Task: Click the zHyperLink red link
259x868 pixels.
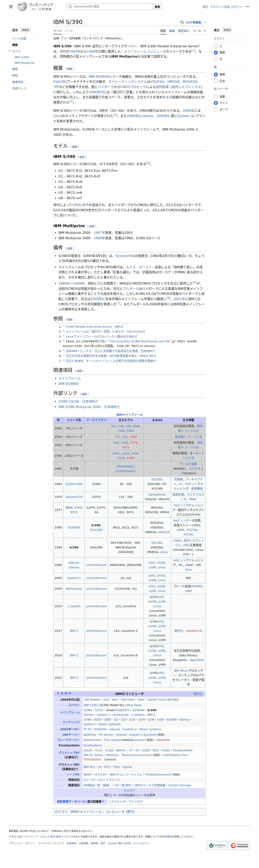Action: point(194,631)
